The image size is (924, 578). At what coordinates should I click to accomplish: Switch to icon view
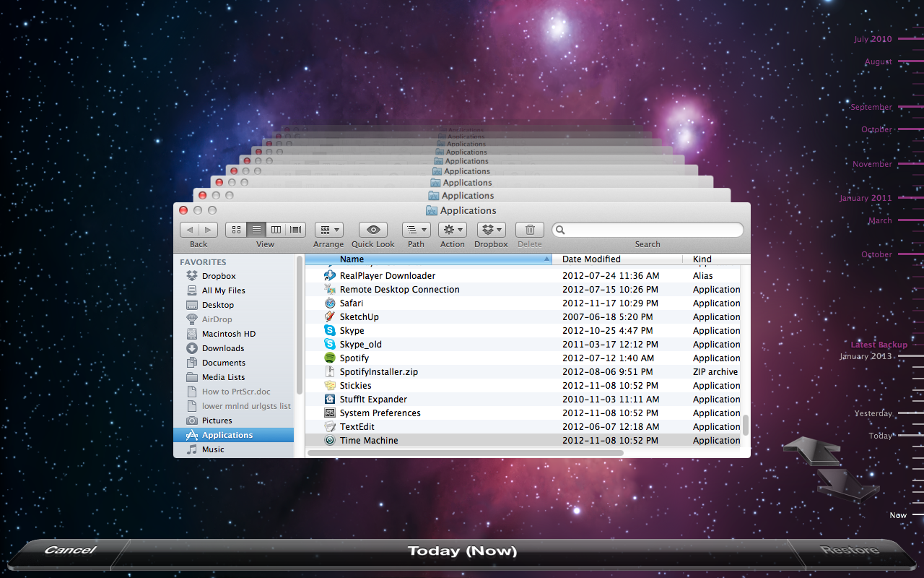[x=235, y=230]
